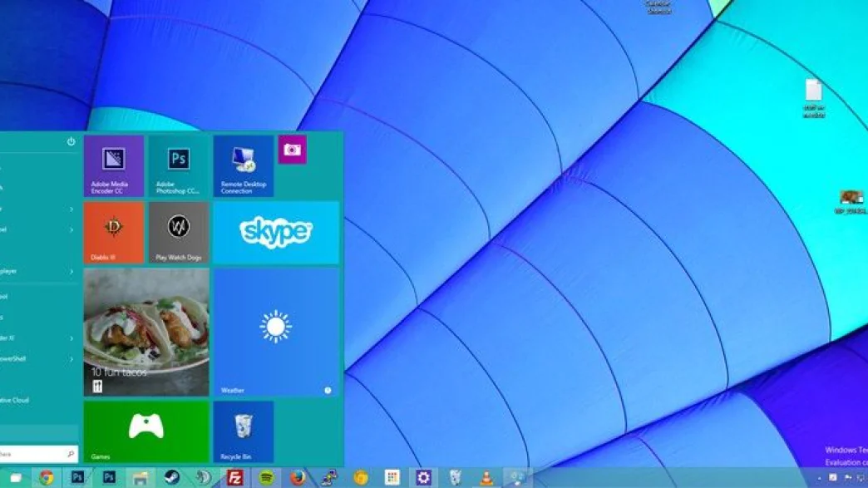Open Google Chrome from the taskbar
The image size is (868, 488).
(46, 477)
